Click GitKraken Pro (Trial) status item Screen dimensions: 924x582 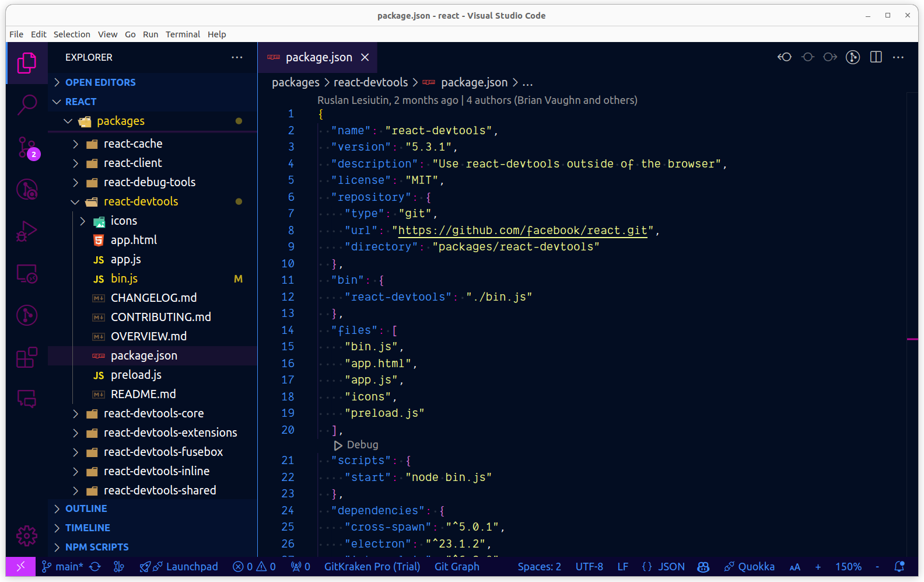pyautogui.click(x=372, y=566)
